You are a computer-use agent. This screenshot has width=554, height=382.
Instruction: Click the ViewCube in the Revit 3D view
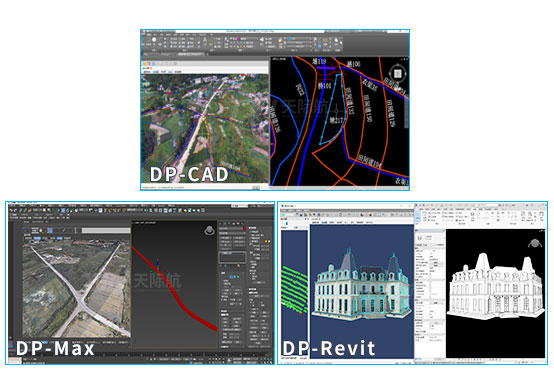pyautogui.click(x=535, y=243)
